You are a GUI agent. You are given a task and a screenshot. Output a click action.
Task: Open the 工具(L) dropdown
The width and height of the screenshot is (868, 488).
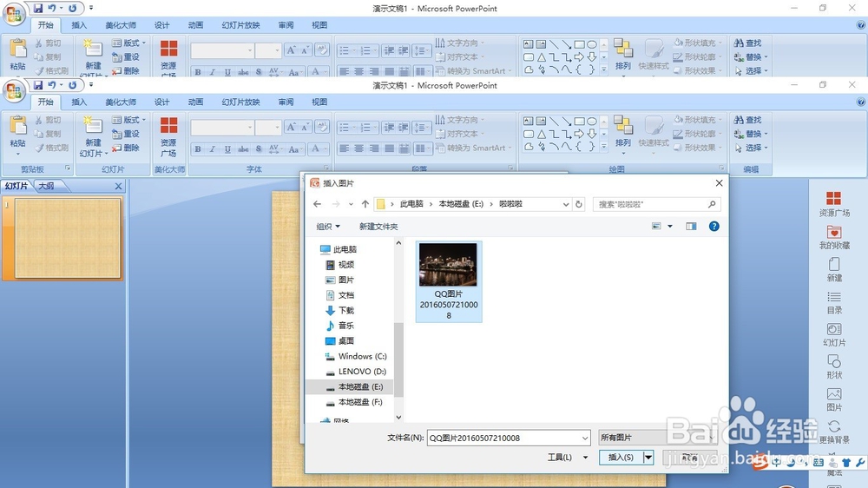click(568, 457)
